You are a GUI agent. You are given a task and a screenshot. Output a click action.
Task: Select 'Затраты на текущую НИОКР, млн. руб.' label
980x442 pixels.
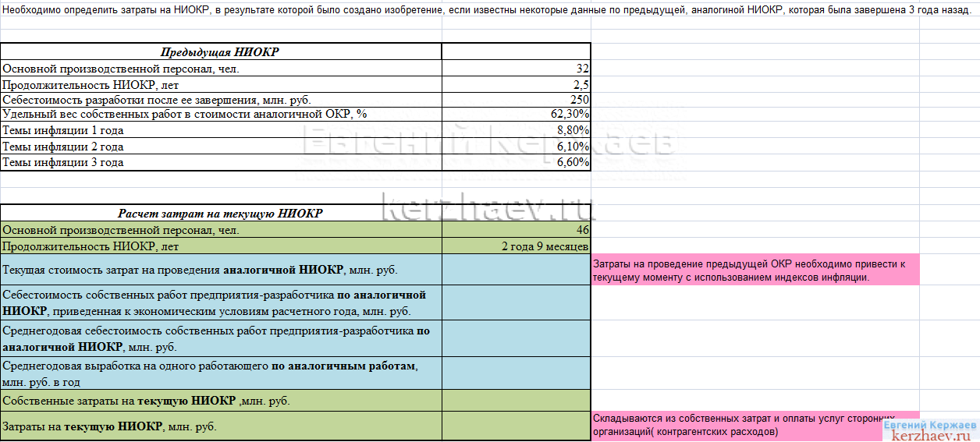coord(110,426)
